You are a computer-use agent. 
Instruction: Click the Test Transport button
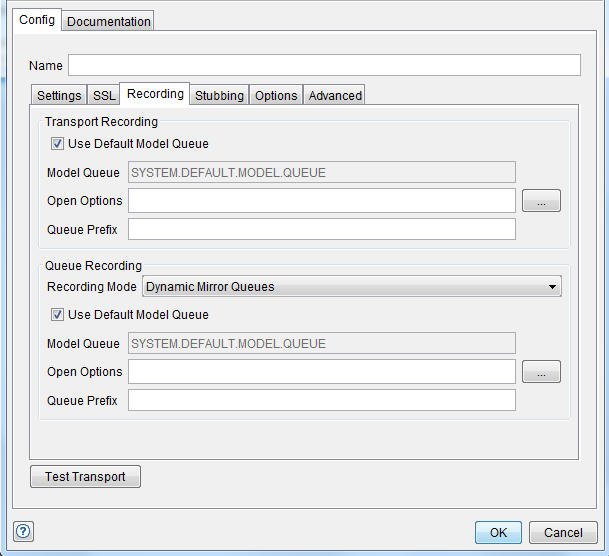pyautogui.click(x=85, y=477)
